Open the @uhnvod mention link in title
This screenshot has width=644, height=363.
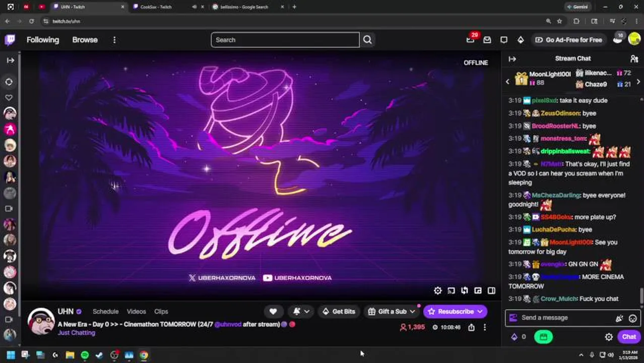coord(227,325)
